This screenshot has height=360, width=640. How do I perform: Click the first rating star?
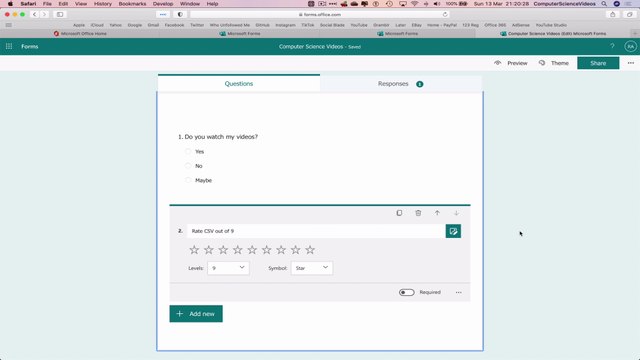point(194,250)
